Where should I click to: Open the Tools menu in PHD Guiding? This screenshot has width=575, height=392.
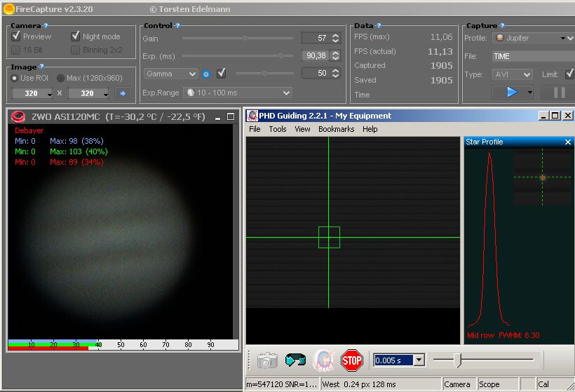[278, 129]
